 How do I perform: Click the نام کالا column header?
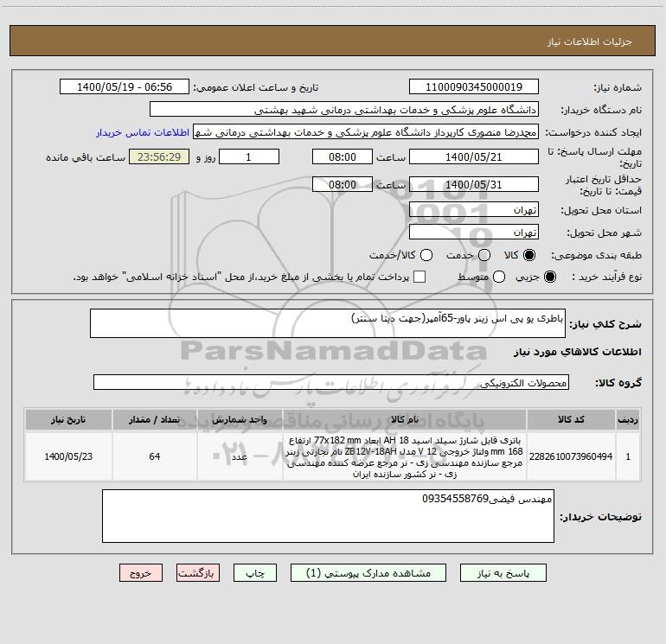(x=405, y=420)
